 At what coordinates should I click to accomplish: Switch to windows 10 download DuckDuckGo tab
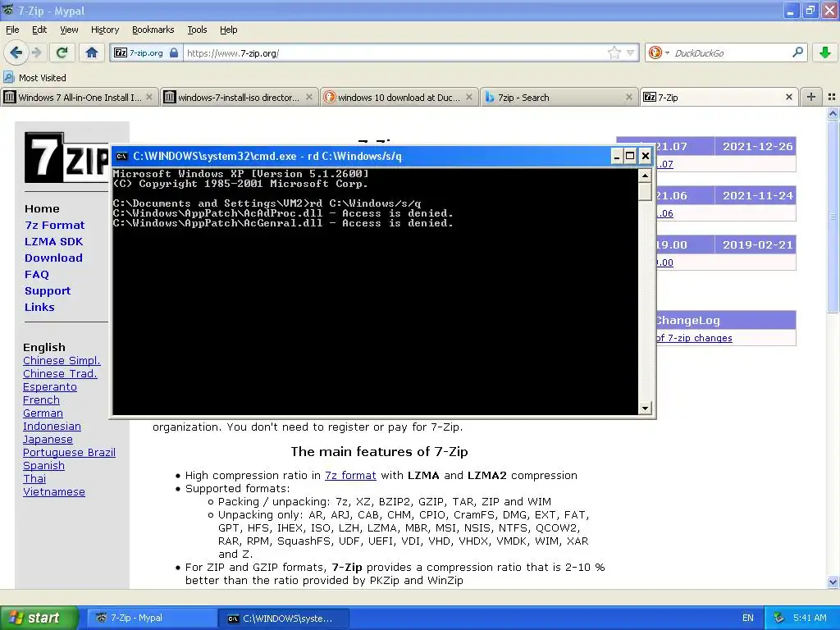point(399,97)
